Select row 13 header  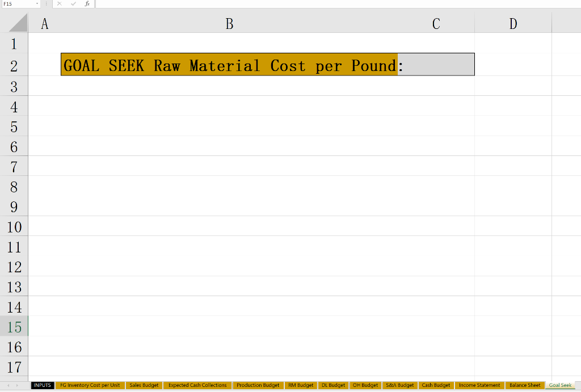click(14, 287)
